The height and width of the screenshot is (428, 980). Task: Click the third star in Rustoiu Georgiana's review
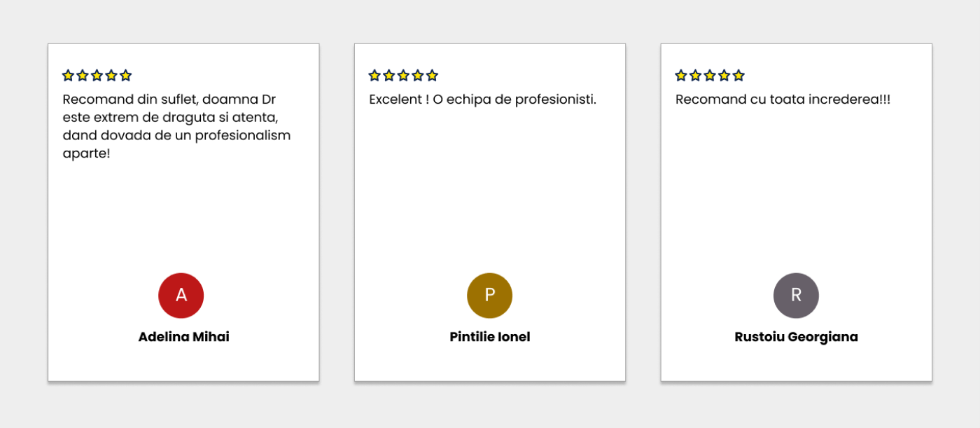(x=710, y=76)
